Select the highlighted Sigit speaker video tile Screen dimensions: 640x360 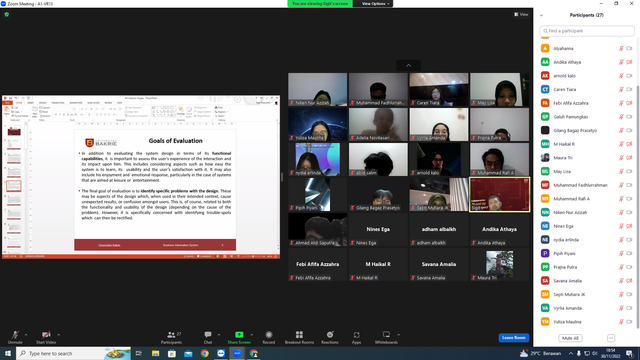point(500,194)
